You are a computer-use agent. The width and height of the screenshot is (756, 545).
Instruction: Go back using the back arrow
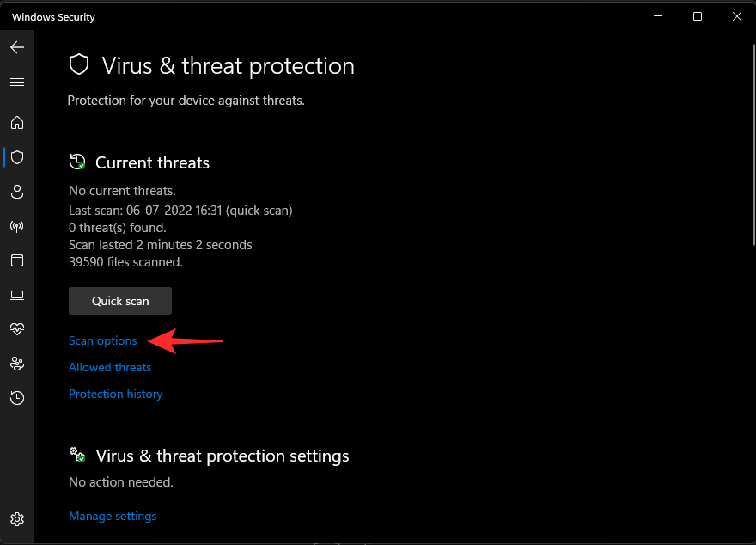pos(17,48)
